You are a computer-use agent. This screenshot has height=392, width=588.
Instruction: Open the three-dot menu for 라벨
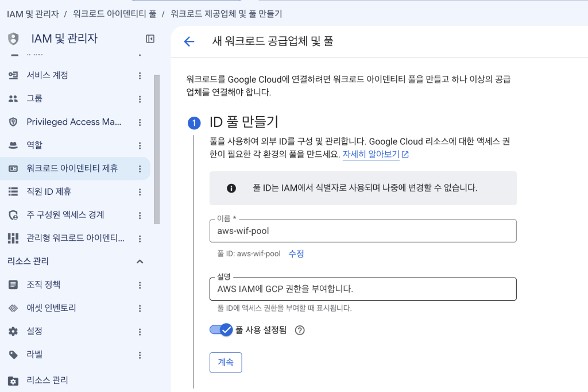[x=140, y=355]
